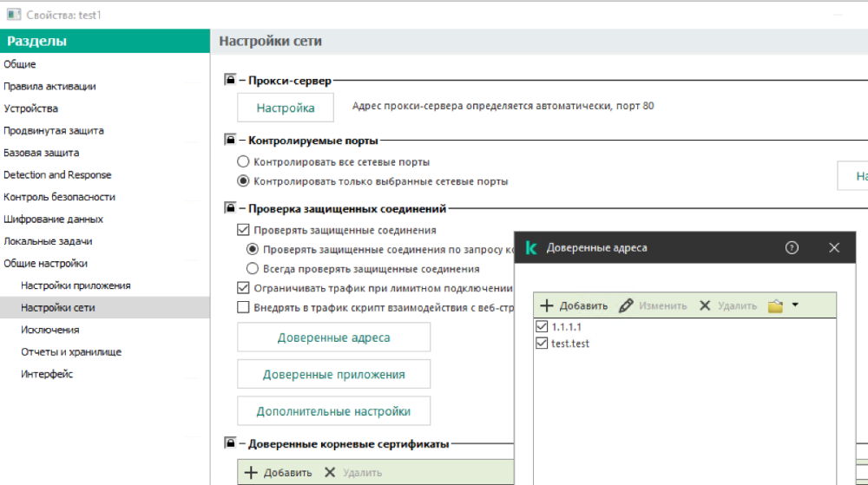Open Исключения subsection
Viewport: 868px width, 485px height.
105,330
